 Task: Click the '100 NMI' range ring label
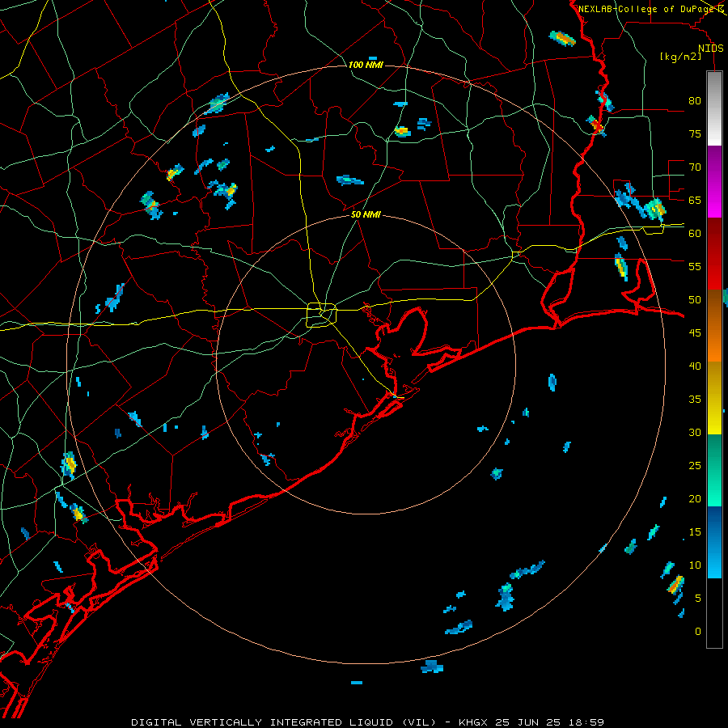pos(366,65)
